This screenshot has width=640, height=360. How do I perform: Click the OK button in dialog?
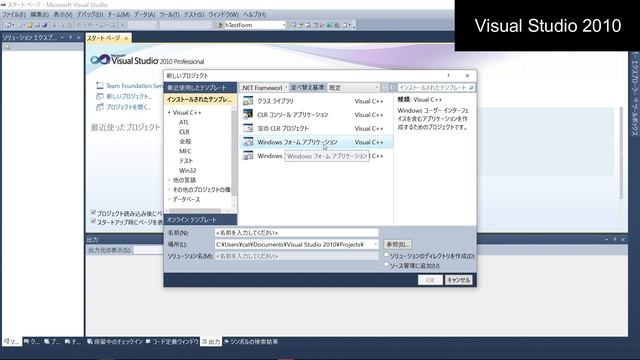pyautogui.click(x=430, y=280)
